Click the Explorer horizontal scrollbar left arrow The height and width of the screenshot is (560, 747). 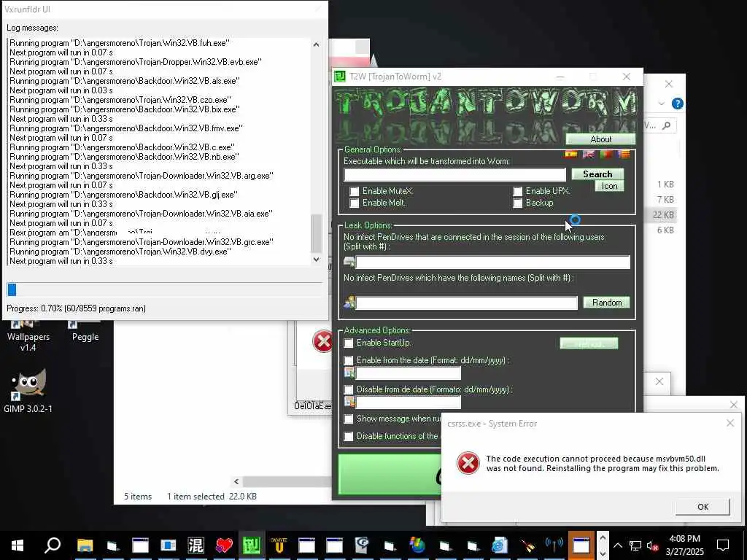[236, 481]
